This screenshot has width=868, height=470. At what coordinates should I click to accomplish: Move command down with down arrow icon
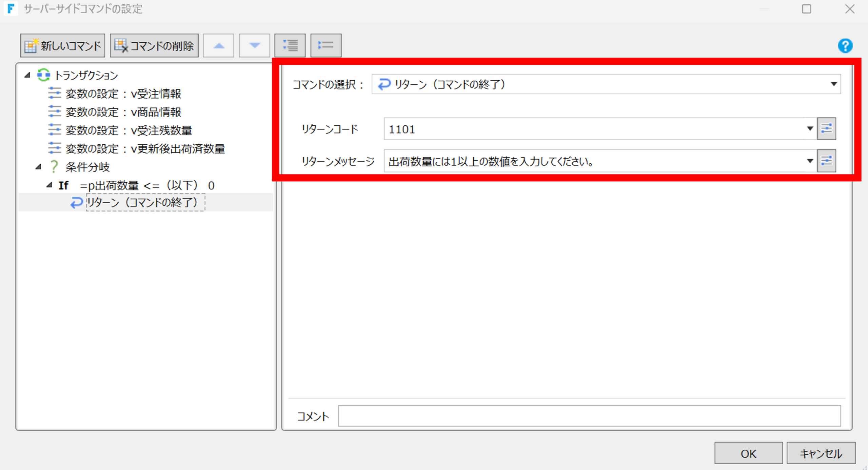point(254,45)
